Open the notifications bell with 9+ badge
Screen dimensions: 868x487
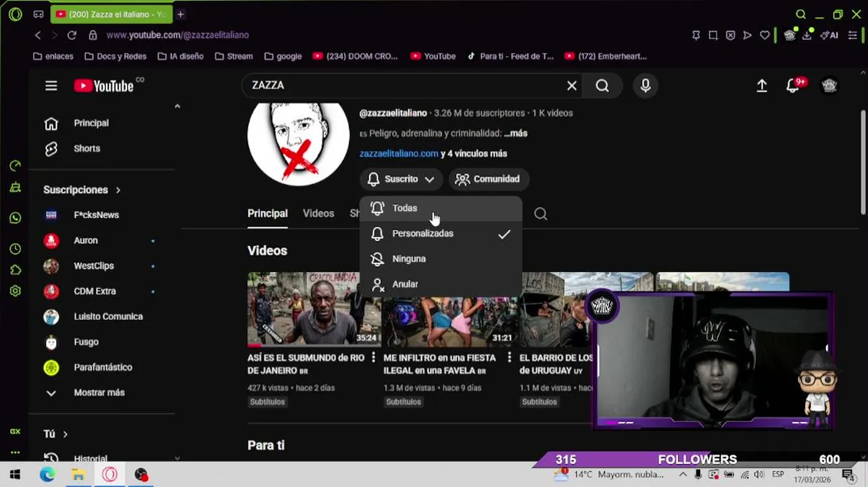(x=794, y=86)
